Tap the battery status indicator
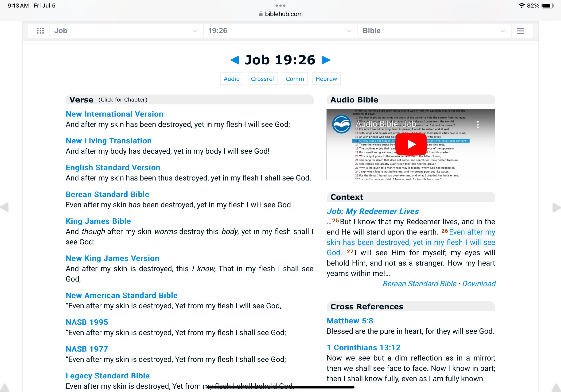This screenshot has width=561, height=392. [x=547, y=6]
